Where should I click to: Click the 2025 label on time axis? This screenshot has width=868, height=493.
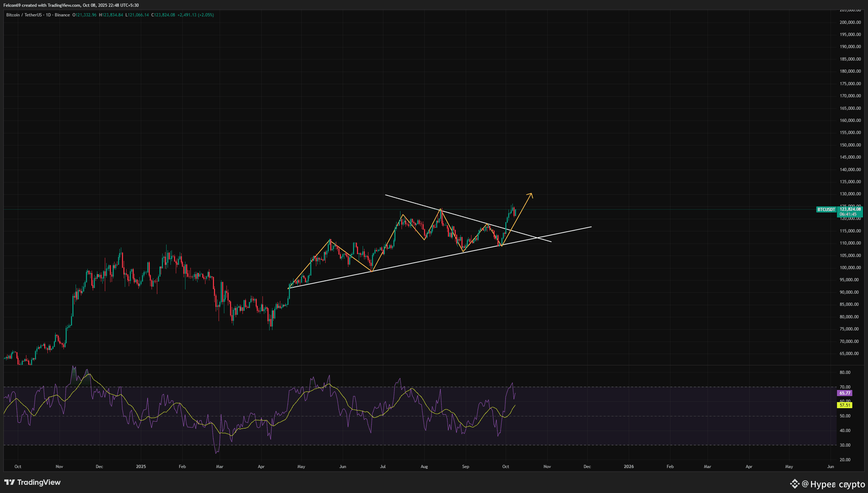[141, 467]
